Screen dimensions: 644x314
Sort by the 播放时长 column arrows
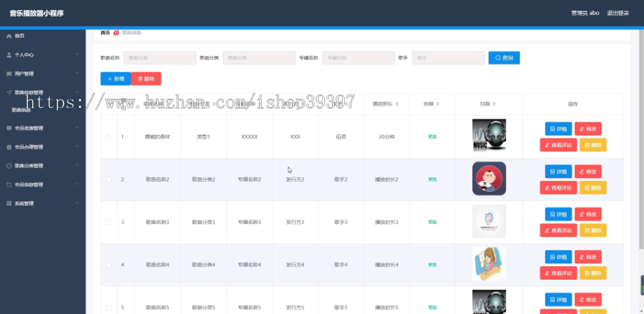click(397, 104)
